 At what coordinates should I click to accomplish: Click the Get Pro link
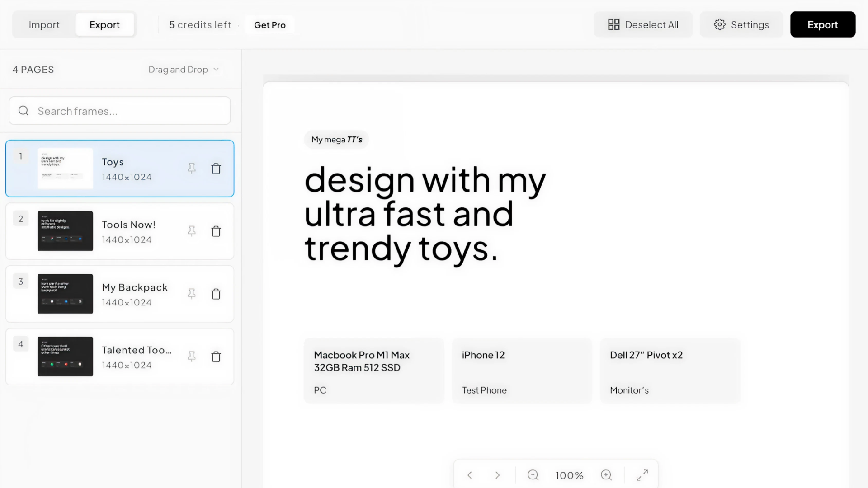[x=269, y=25]
